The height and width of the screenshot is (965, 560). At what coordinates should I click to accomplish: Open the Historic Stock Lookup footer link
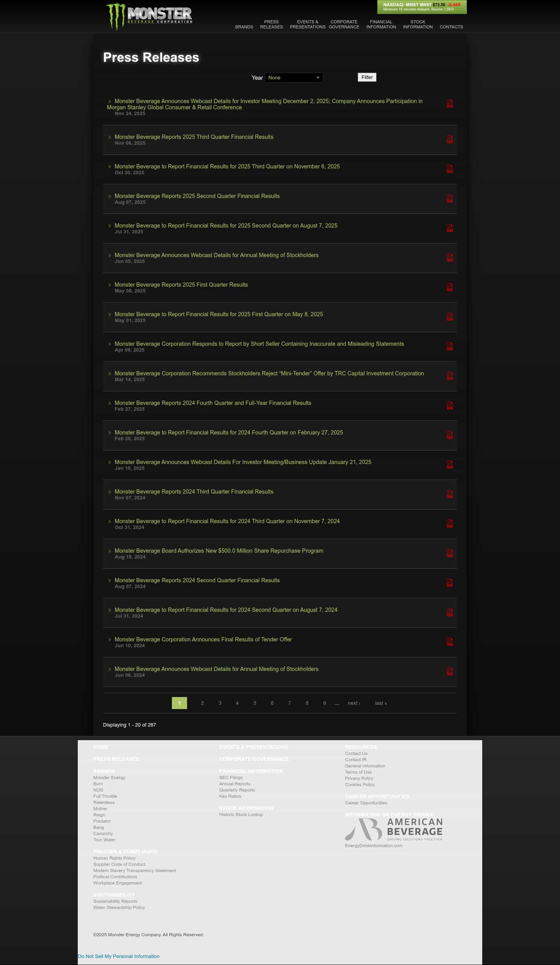(241, 814)
